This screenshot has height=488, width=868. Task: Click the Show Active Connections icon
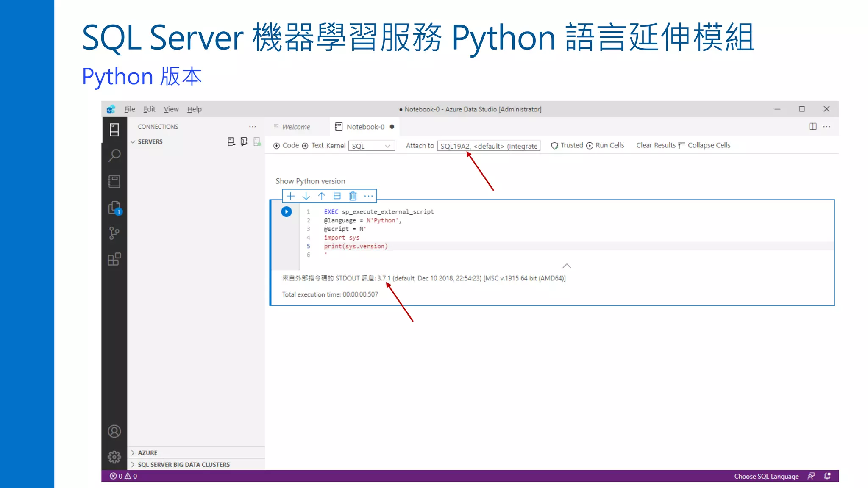[x=257, y=142]
